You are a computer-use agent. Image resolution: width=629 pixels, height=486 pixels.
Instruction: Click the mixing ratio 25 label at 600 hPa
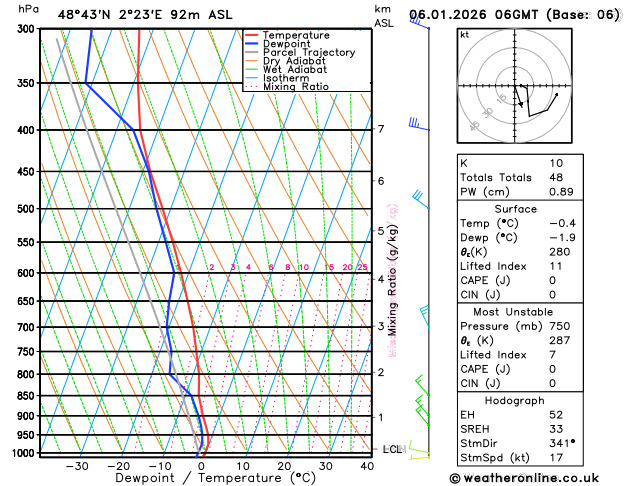[x=362, y=267]
